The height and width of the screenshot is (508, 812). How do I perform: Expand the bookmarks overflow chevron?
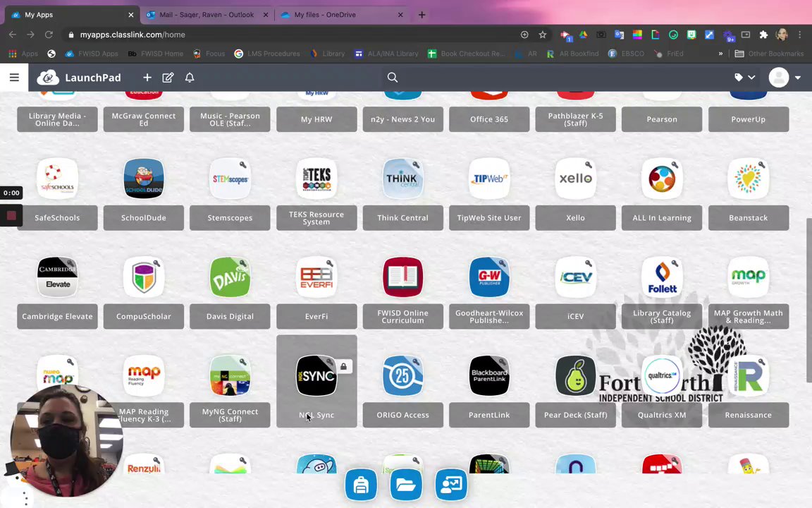(720, 54)
